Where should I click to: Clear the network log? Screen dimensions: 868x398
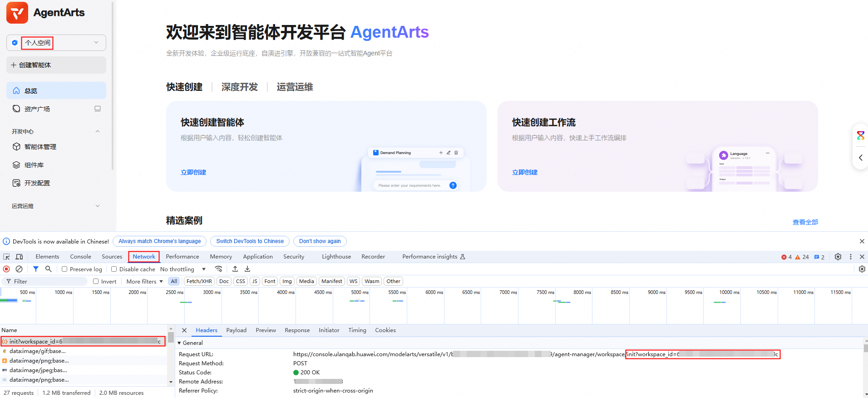(19, 269)
